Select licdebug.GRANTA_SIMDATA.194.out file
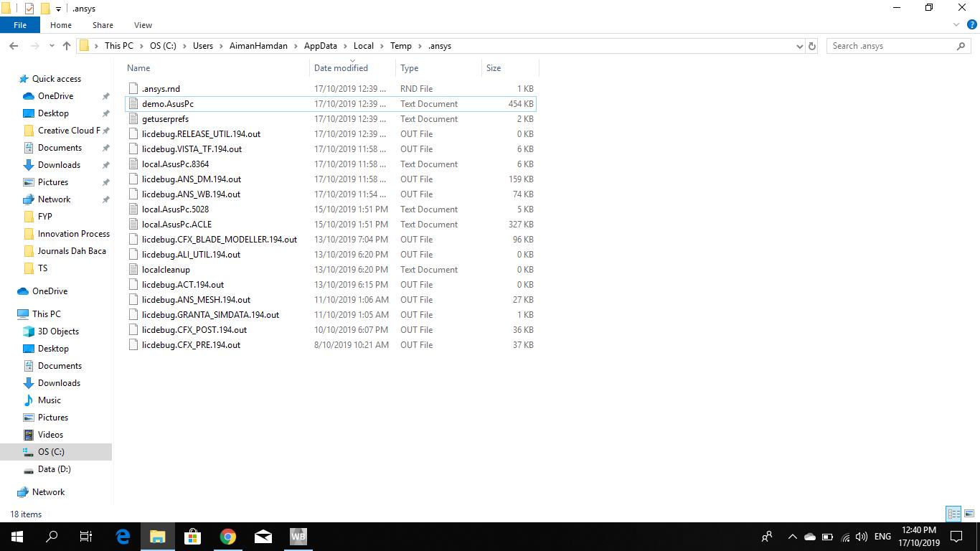 tap(210, 315)
